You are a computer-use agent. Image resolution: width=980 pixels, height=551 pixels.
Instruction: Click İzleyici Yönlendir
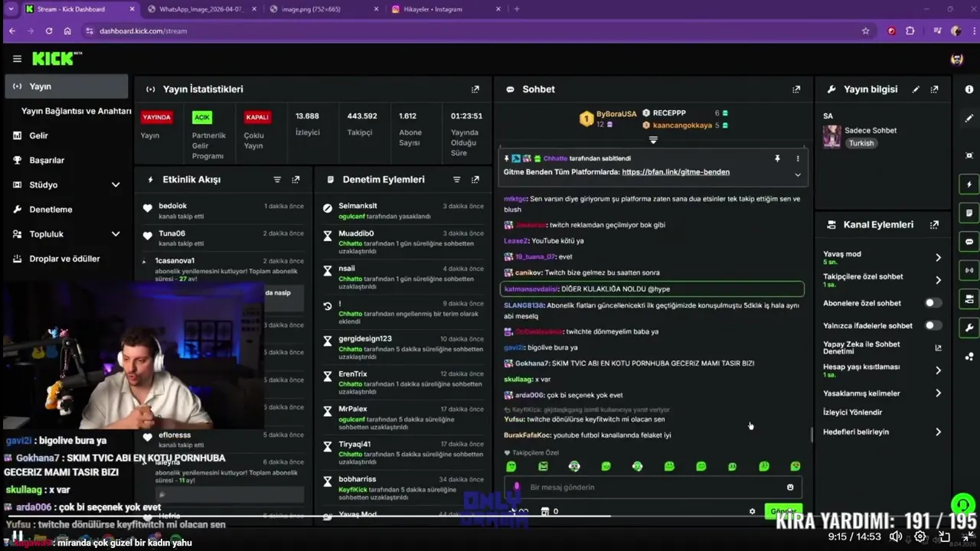pyautogui.click(x=852, y=412)
